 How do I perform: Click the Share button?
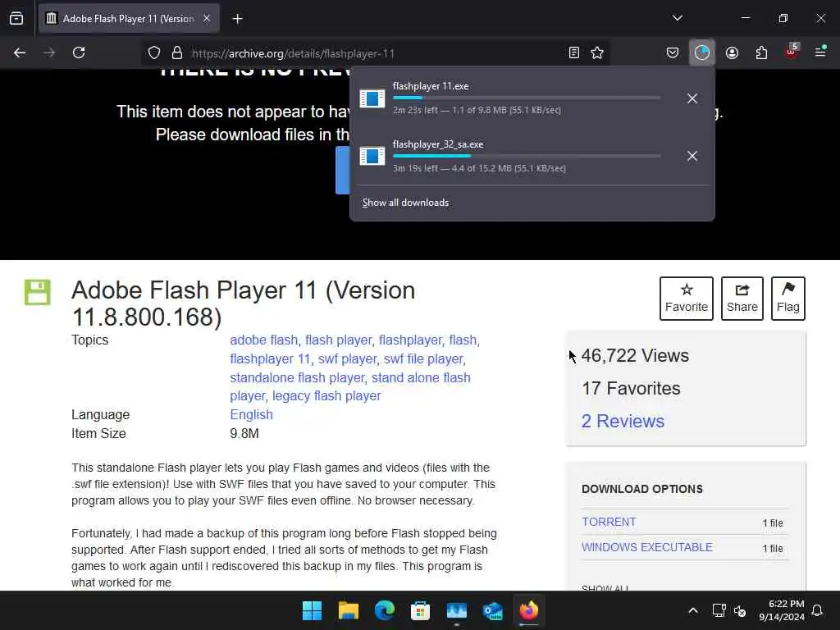tap(742, 299)
